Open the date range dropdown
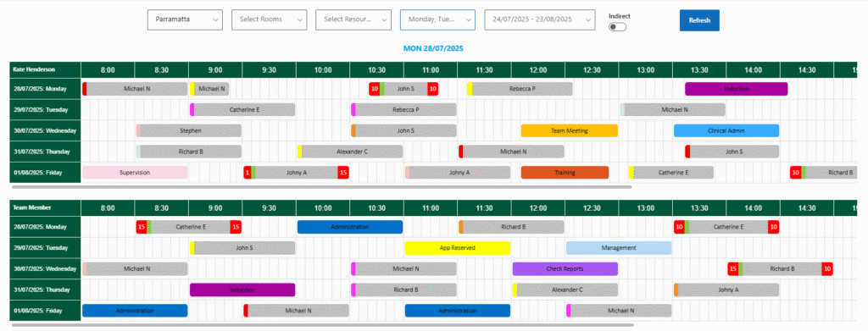The width and height of the screenshot is (868, 331). [540, 19]
